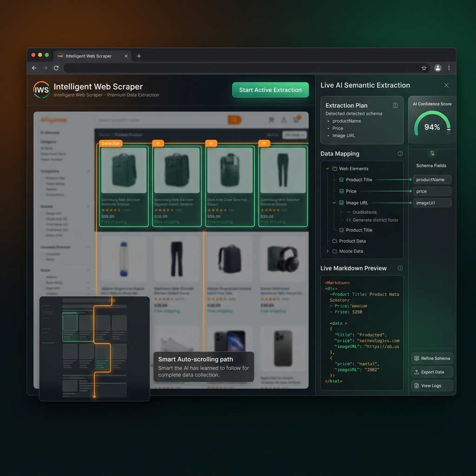The image size is (476, 476).
Task: Click the auto-scrolling path minimap thumbnail
Action: (x=94, y=349)
